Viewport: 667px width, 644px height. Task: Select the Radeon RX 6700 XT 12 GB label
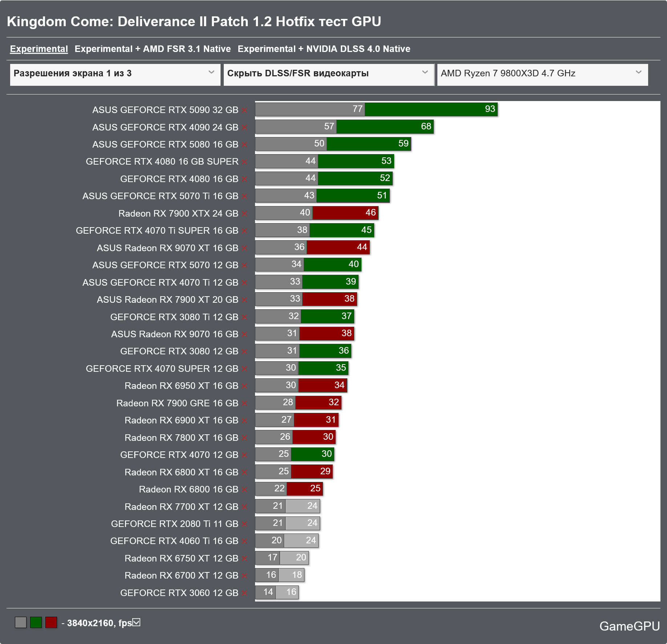click(x=181, y=575)
